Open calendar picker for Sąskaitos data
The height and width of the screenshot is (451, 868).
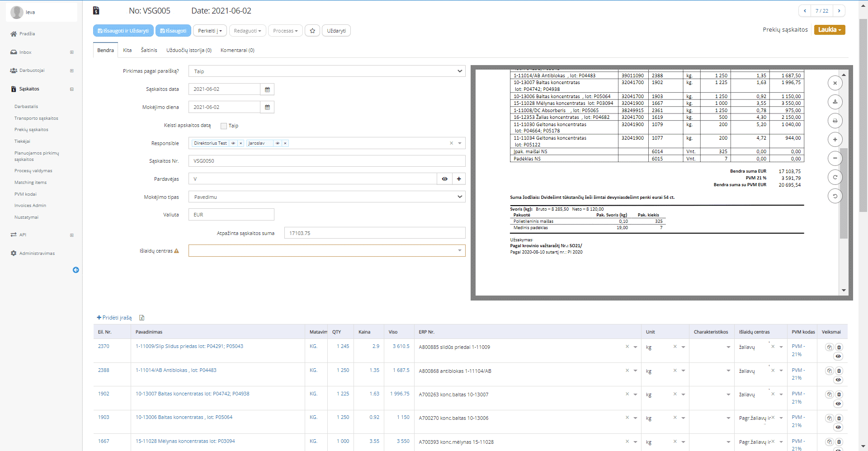[x=267, y=89]
